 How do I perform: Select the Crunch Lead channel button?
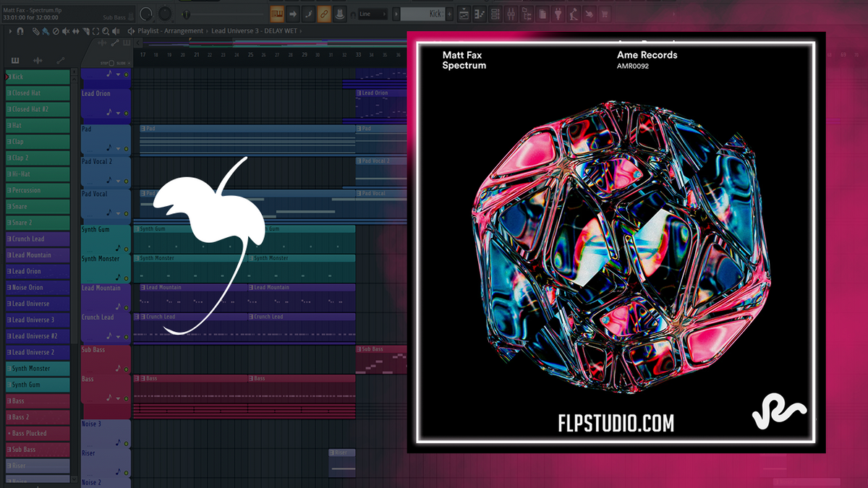(36, 239)
